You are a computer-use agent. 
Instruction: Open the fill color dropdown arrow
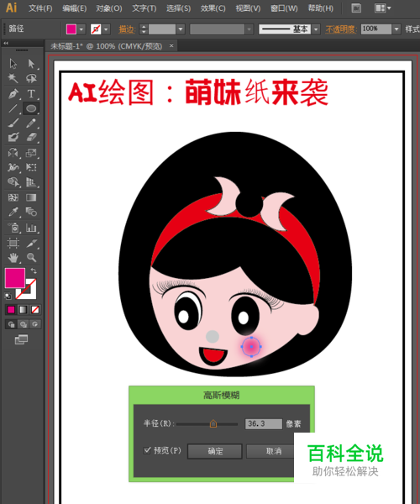(x=81, y=29)
